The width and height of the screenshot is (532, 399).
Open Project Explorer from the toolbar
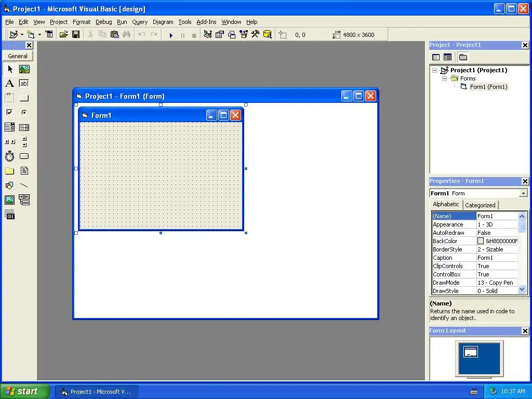208,34
